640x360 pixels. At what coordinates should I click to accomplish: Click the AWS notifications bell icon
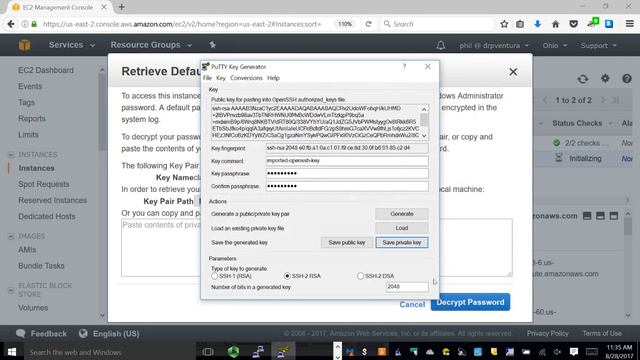tap(440, 45)
